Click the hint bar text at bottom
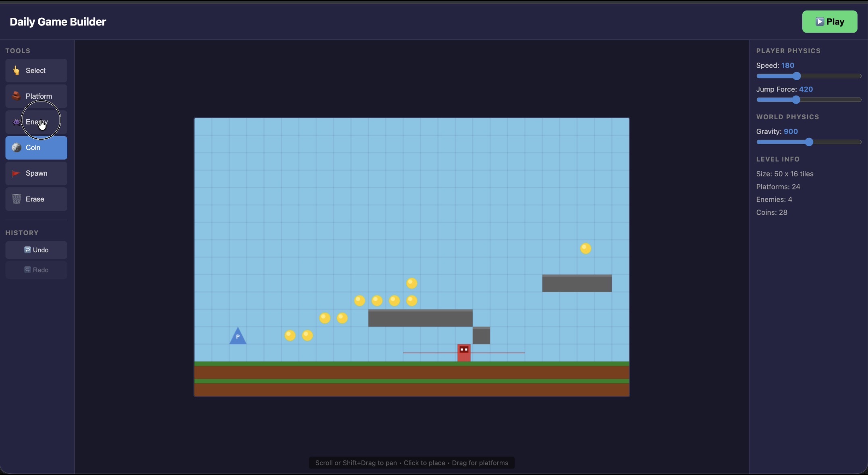The width and height of the screenshot is (868, 475). (x=411, y=463)
